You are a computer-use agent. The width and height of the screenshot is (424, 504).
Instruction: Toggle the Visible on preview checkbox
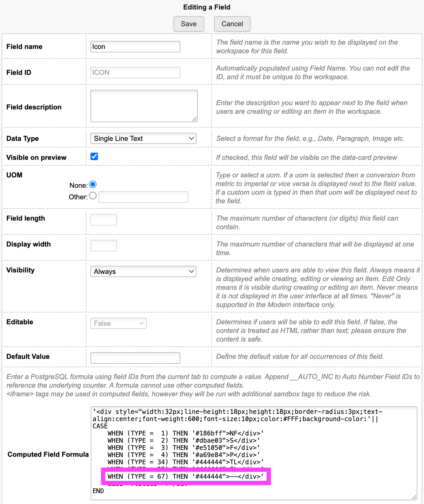94,156
